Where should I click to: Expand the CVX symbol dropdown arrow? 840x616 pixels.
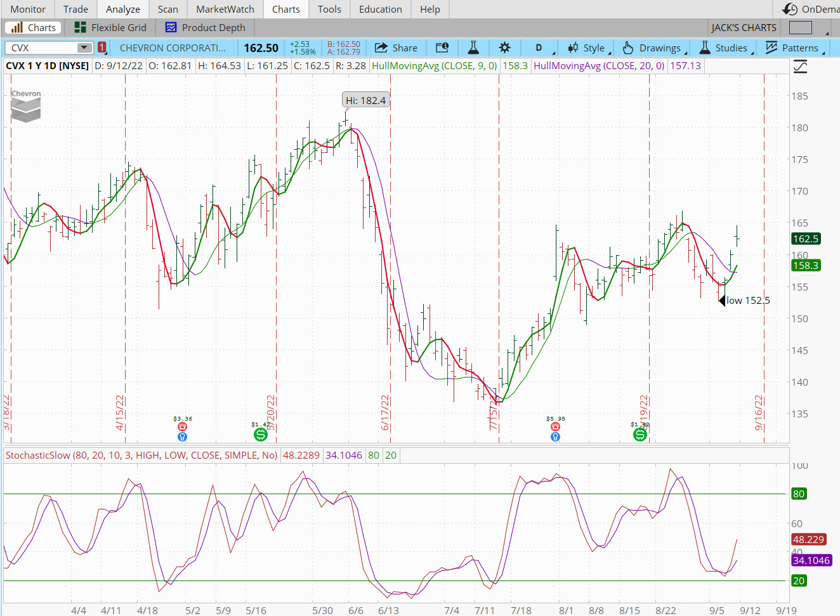tap(84, 48)
